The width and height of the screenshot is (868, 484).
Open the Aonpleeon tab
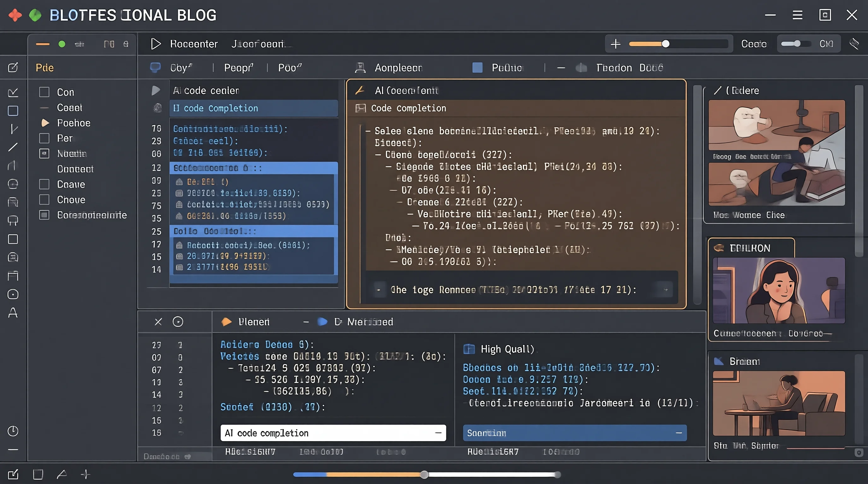(x=399, y=68)
